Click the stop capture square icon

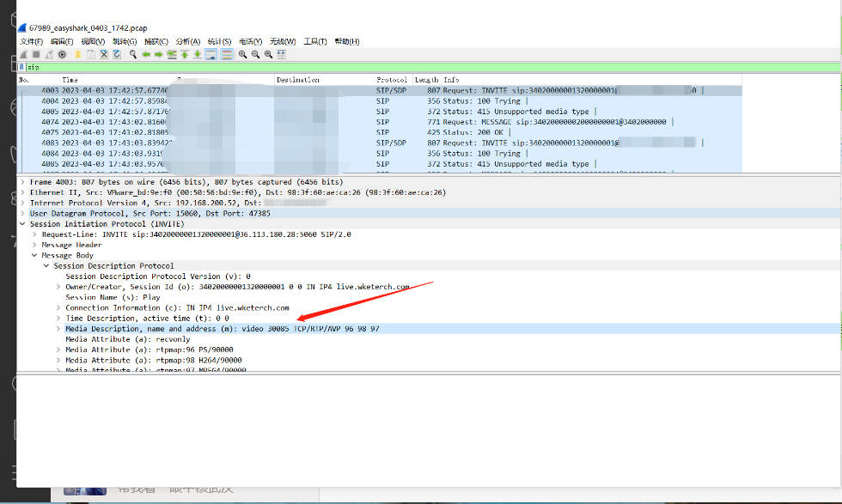point(36,54)
